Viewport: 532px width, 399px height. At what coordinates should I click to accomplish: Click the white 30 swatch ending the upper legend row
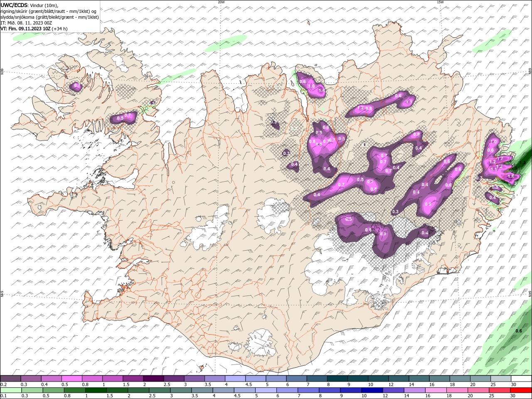click(521, 379)
